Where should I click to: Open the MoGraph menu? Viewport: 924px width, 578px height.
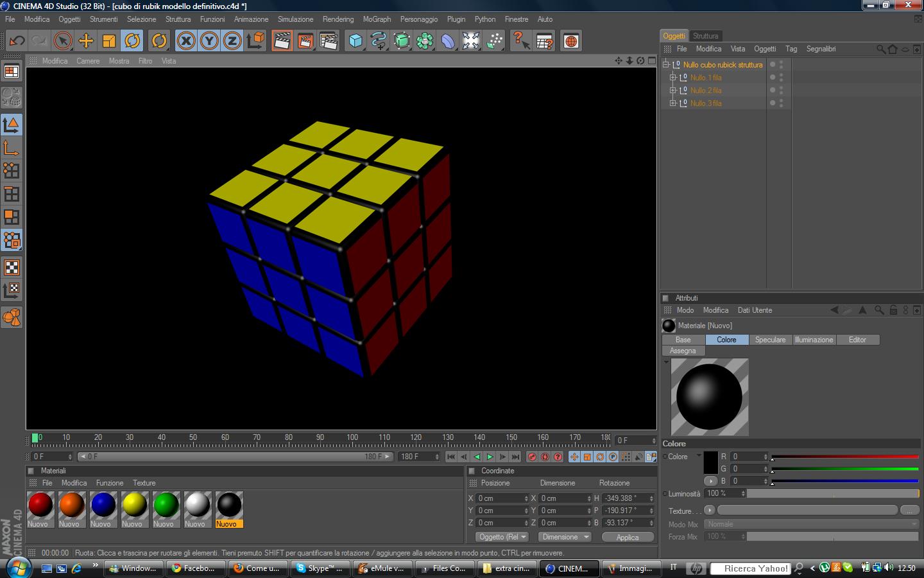(x=377, y=19)
